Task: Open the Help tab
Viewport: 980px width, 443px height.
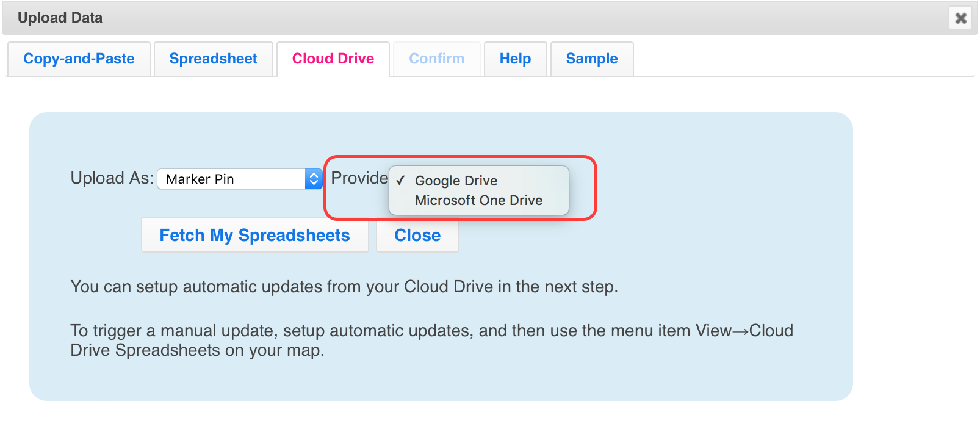Action: coord(515,59)
